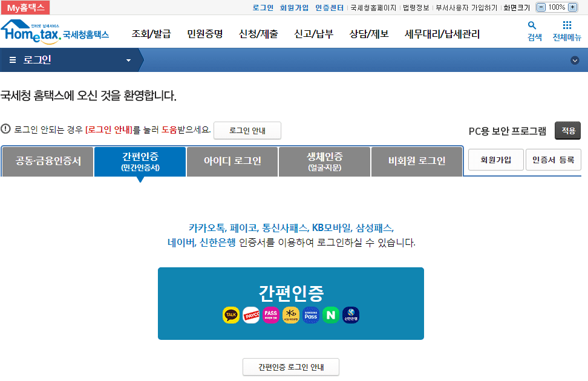588x381 pixels.
Task: Select the 신한은행 certification icon
Action: point(351,314)
